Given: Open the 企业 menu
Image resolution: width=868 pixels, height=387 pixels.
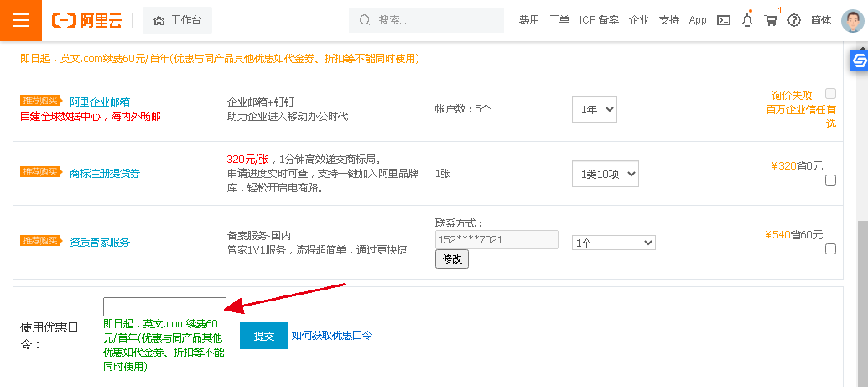Looking at the screenshot, I should 639,20.
